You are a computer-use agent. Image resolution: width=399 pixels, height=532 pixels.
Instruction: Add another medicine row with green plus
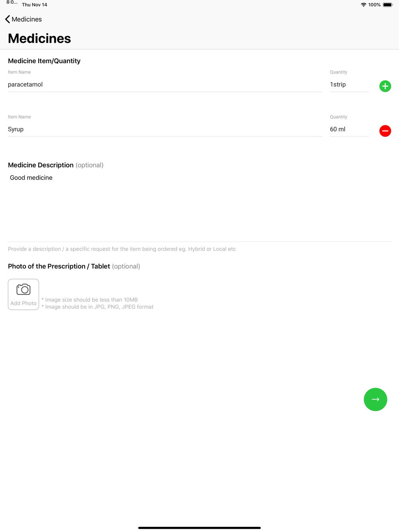point(385,86)
